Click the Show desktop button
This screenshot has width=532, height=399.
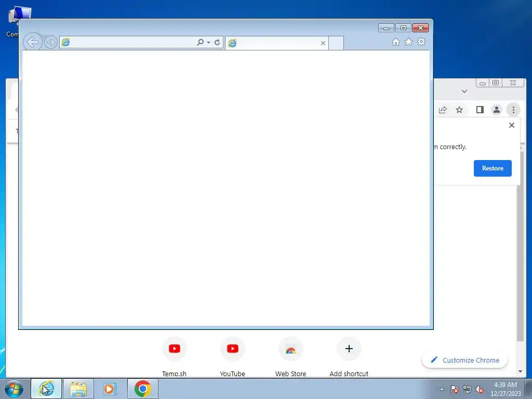coord(528,389)
